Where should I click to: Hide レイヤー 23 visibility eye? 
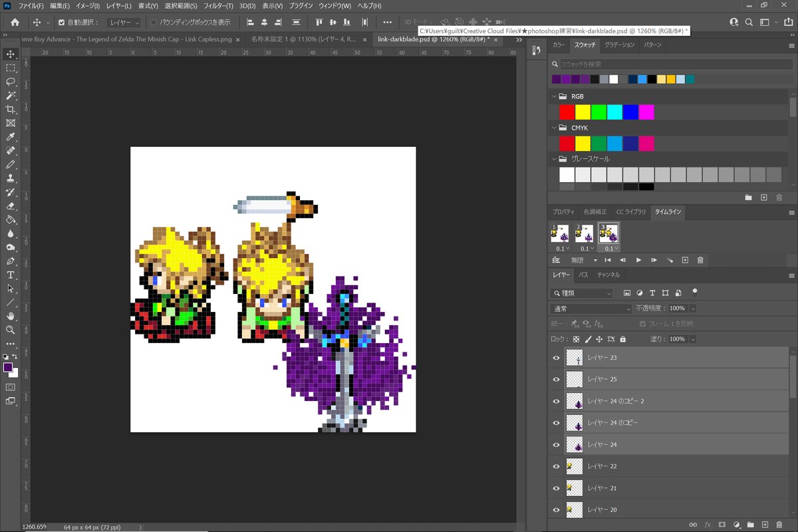(x=556, y=358)
